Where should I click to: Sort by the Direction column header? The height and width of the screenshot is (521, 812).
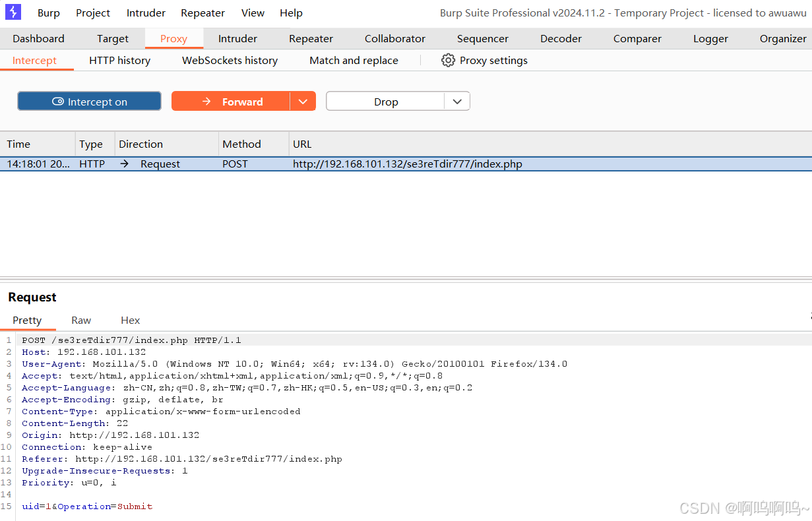pyautogui.click(x=167, y=144)
